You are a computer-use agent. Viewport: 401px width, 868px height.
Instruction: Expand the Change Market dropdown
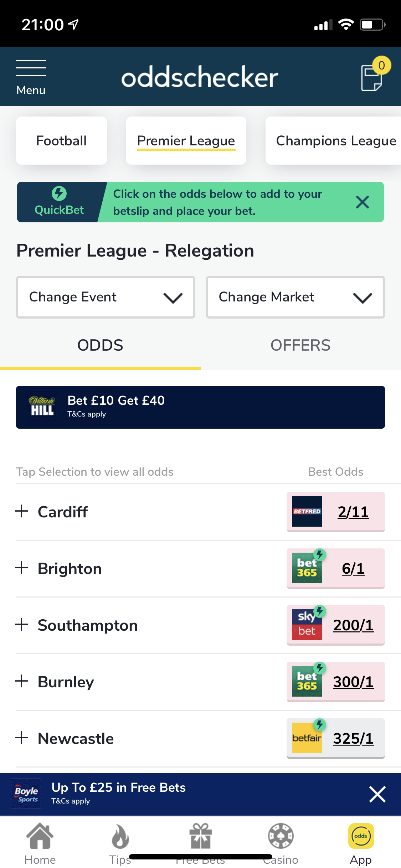295,297
